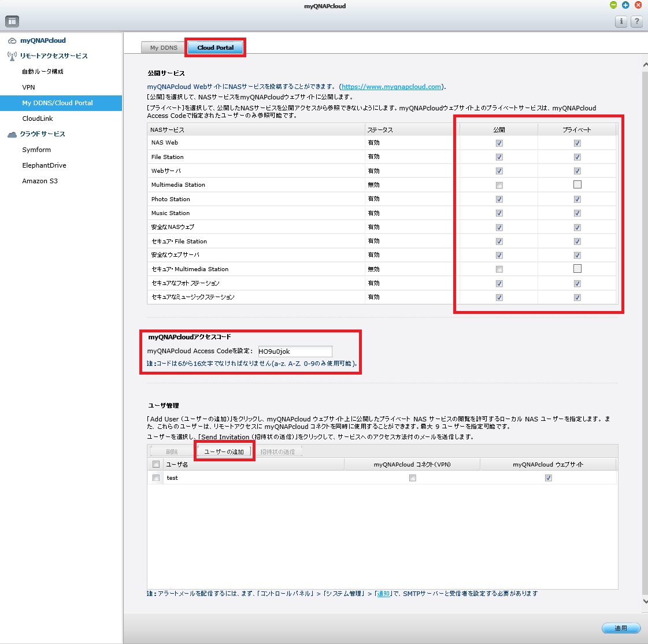The image size is (648, 644).
Task: Open the www.myqnapcloud.com link
Action: (x=391, y=87)
